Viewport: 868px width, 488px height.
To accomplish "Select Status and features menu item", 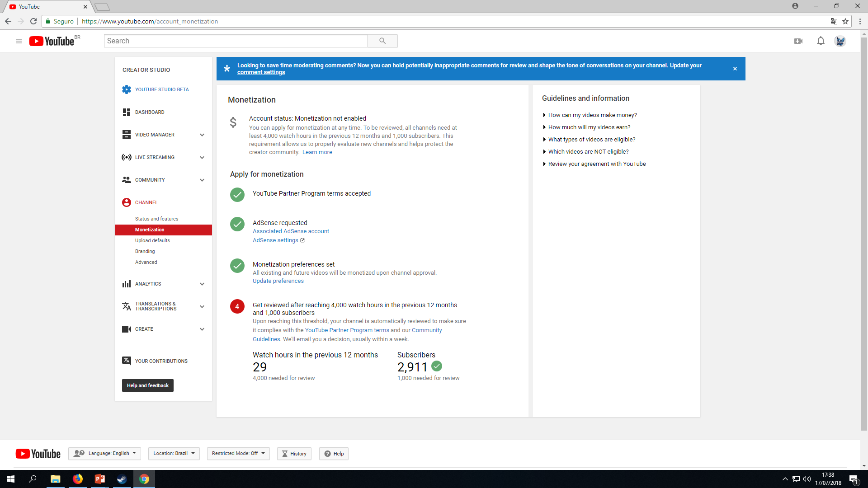I will tap(156, 219).
